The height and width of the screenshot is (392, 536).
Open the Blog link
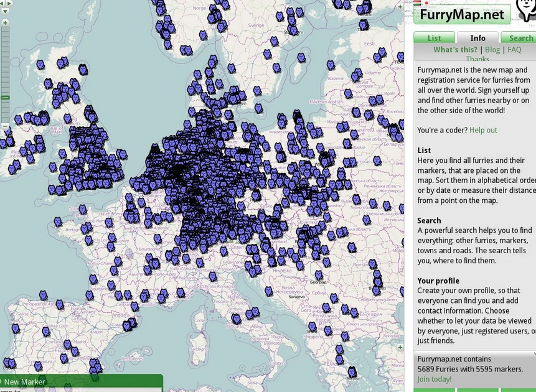pos(492,50)
